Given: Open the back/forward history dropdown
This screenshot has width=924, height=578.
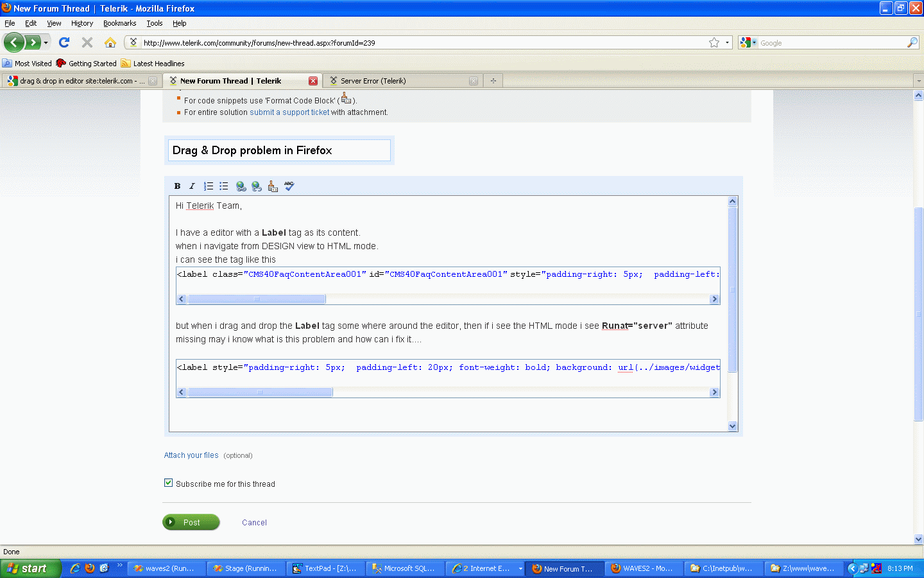Looking at the screenshot, I should 46,43.
